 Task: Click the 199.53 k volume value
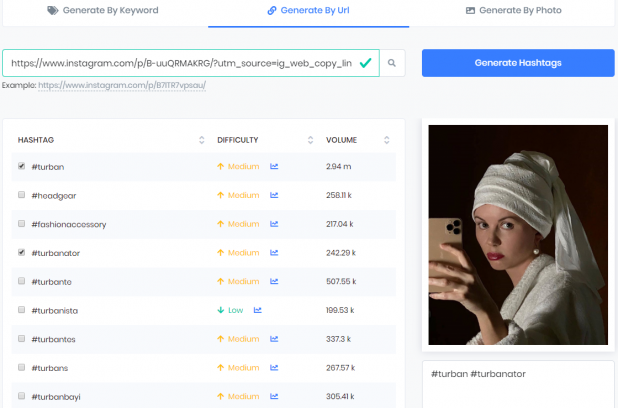[340, 310]
